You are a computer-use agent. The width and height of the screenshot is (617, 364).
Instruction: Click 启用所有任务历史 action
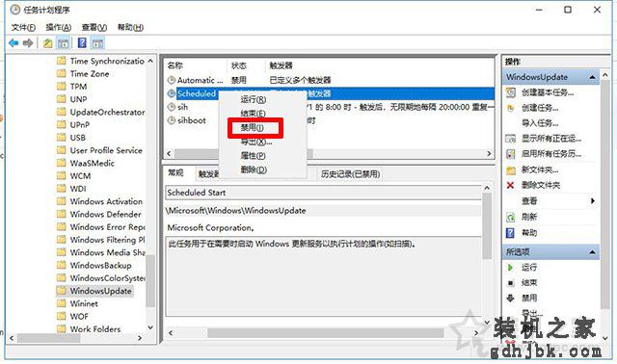click(550, 154)
